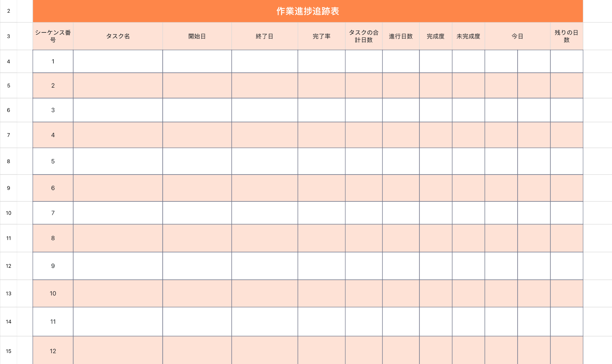Select spreadsheet row header 3
Screen dimensions: 612x364
click(x=8, y=36)
